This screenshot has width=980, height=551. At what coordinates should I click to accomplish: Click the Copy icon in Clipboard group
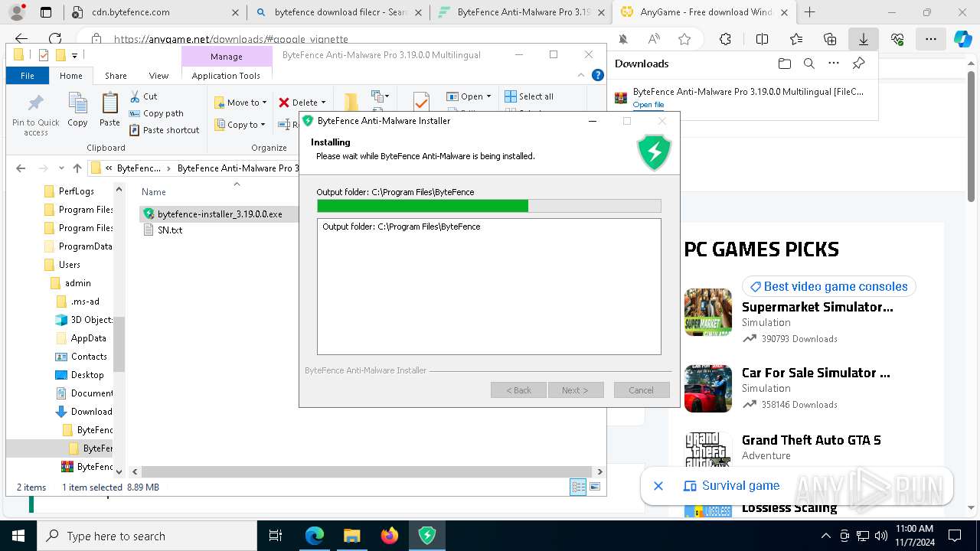(77, 109)
